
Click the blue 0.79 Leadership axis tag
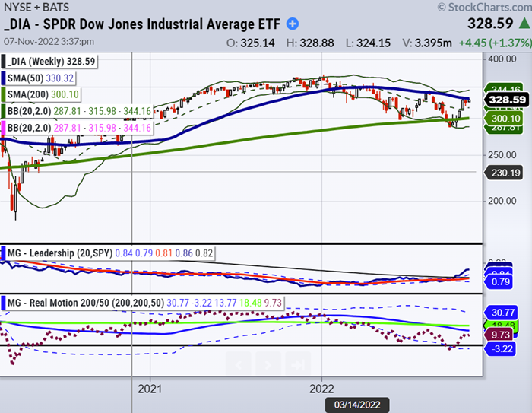pyautogui.click(x=500, y=282)
